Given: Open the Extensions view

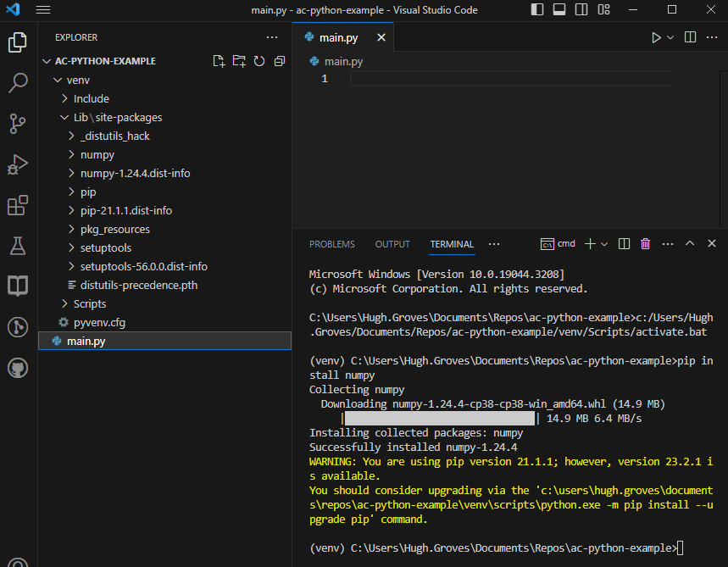Looking at the screenshot, I should click(x=18, y=205).
